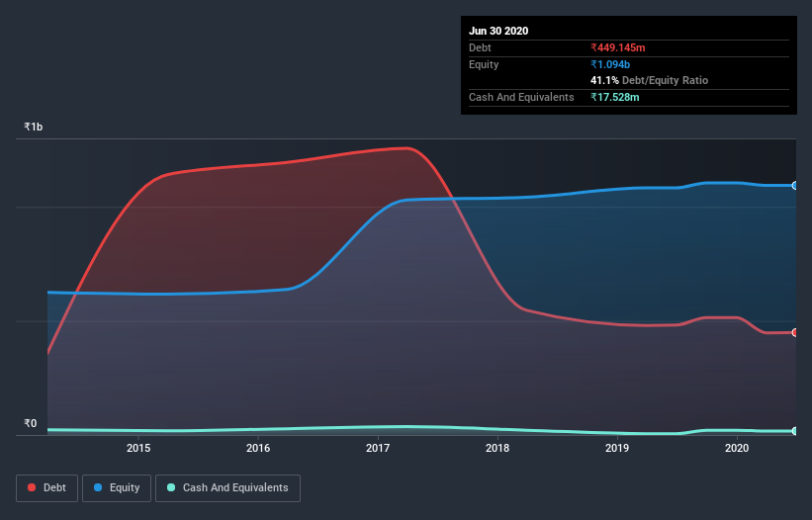The width and height of the screenshot is (812, 520).
Task: Click the Jun 30 2020 tooltip date
Action: click(x=498, y=31)
